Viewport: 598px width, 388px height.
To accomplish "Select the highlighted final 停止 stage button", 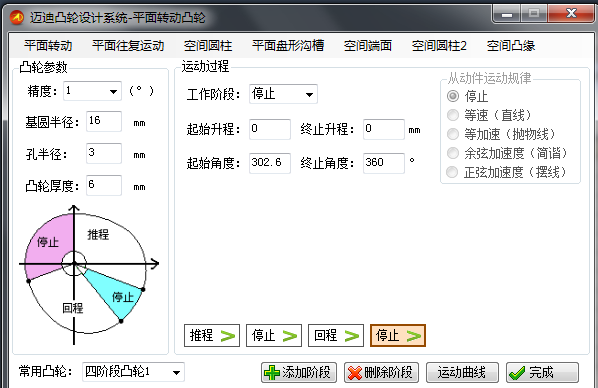I will pyautogui.click(x=398, y=336).
